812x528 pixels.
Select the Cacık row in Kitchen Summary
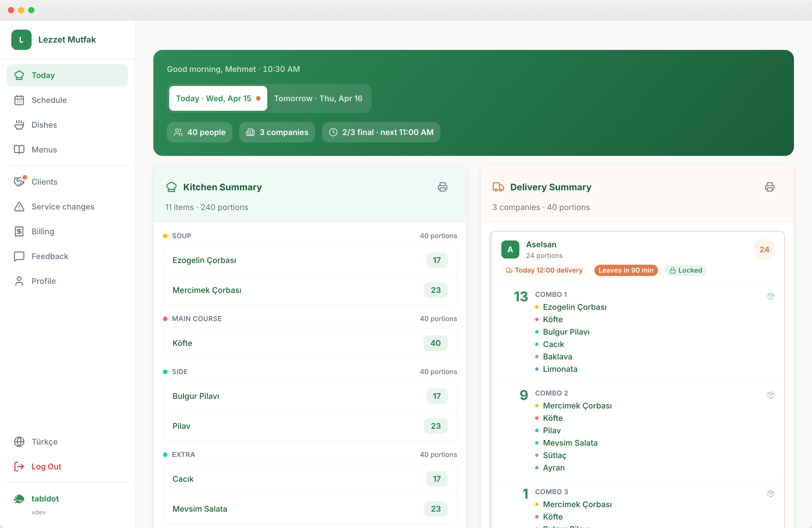click(x=310, y=479)
